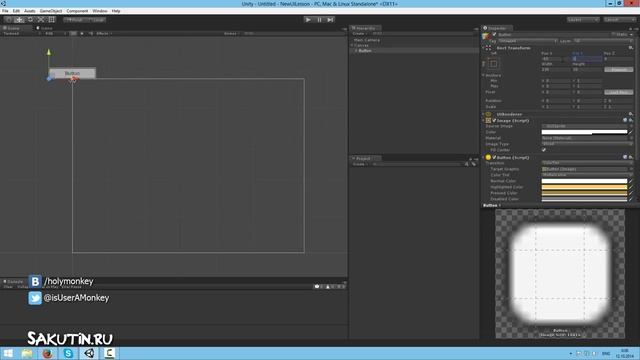640x360 pixels.
Task: Open the Tag dropdown in Inspector
Action: pos(527,41)
